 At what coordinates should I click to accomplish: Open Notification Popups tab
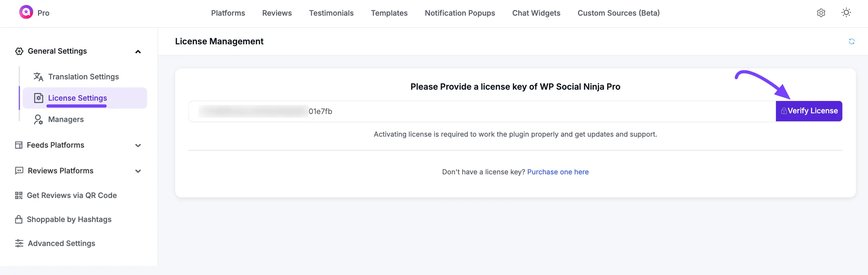pyautogui.click(x=459, y=13)
